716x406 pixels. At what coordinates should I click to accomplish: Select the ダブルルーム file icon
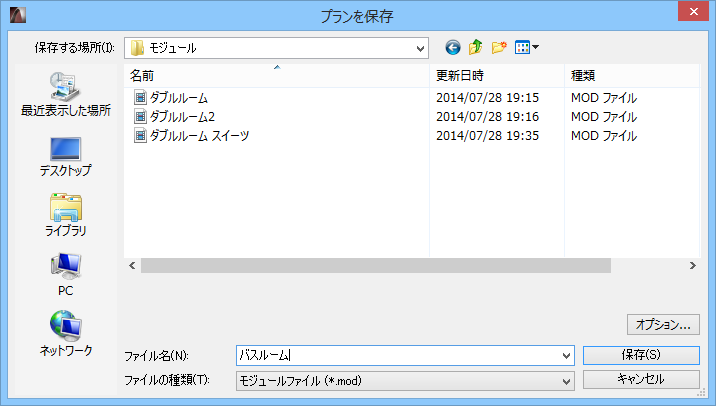[x=140, y=97]
